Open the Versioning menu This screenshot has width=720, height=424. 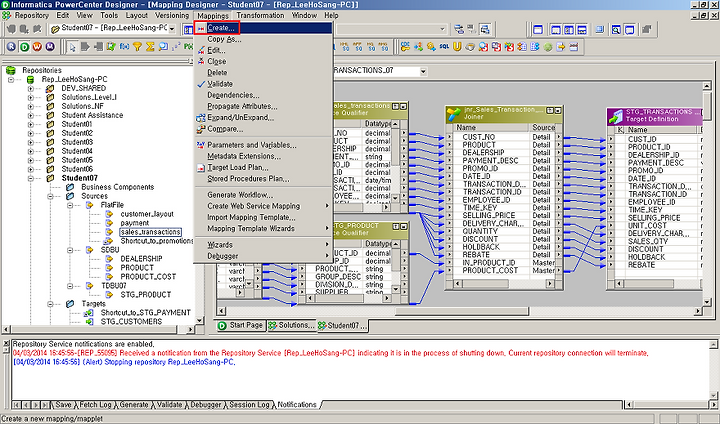172,15
